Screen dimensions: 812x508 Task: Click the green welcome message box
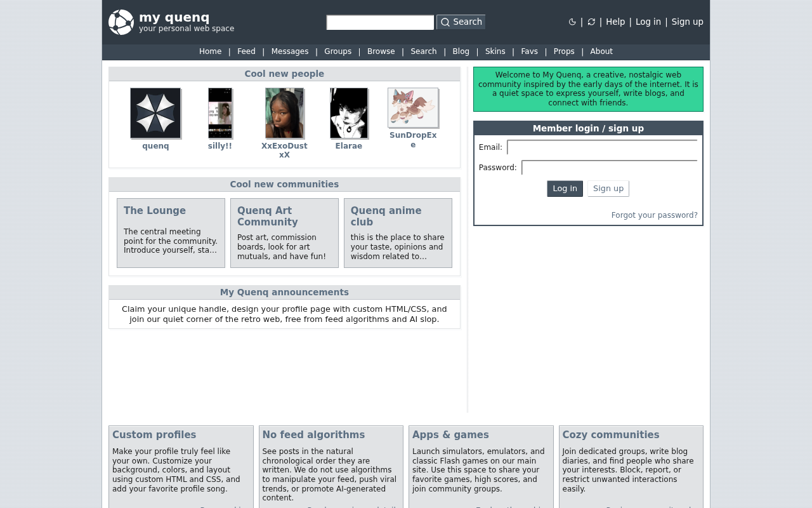coord(588,89)
